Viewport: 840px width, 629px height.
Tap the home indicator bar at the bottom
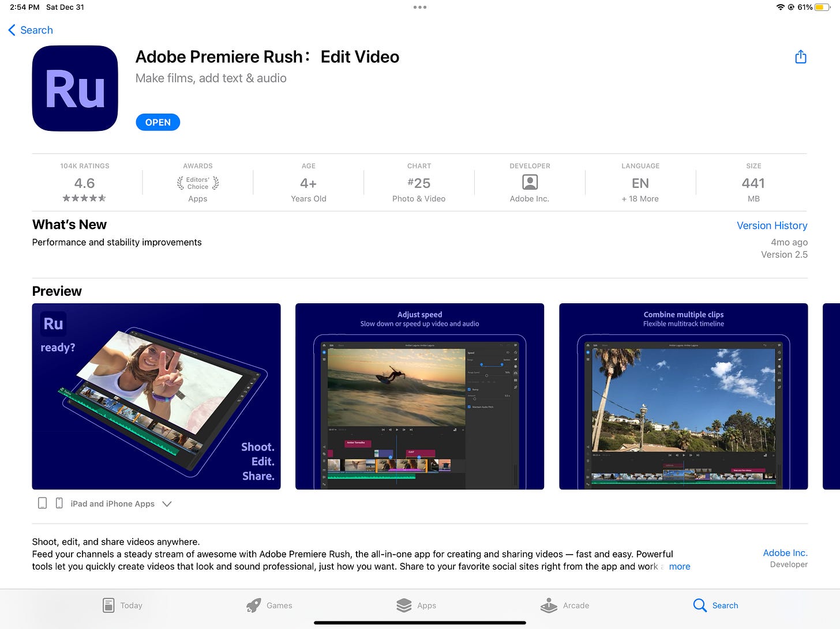point(420,623)
